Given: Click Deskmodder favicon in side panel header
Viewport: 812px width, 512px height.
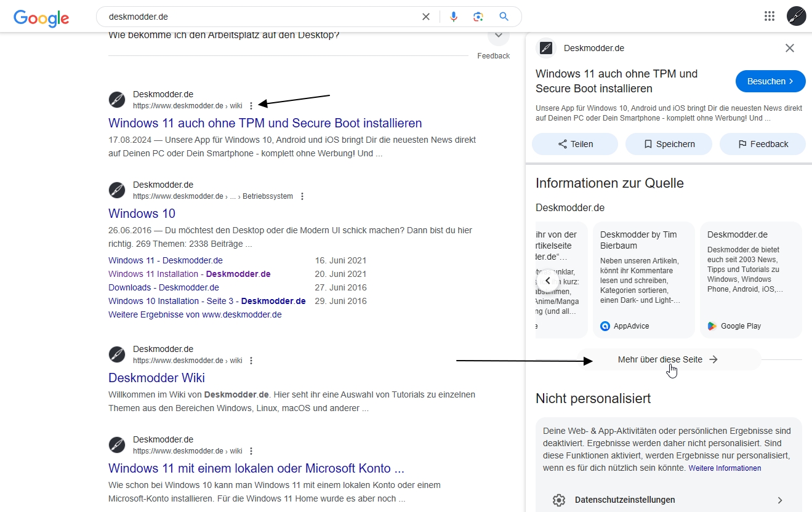Looking at the screenshot, I should (545, 48).
